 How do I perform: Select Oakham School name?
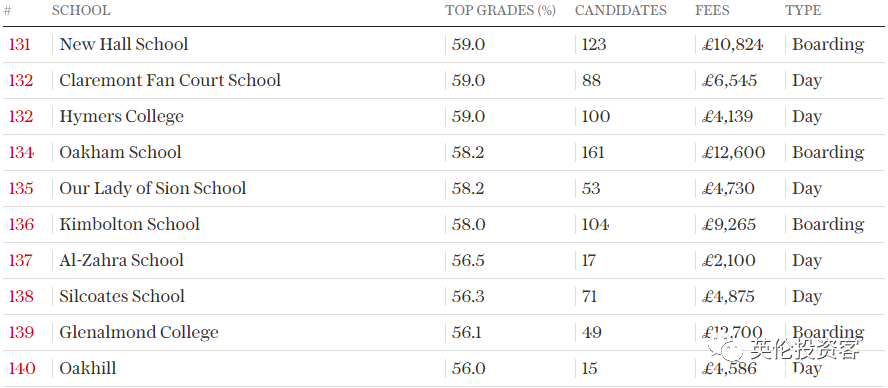coord(120,152)
